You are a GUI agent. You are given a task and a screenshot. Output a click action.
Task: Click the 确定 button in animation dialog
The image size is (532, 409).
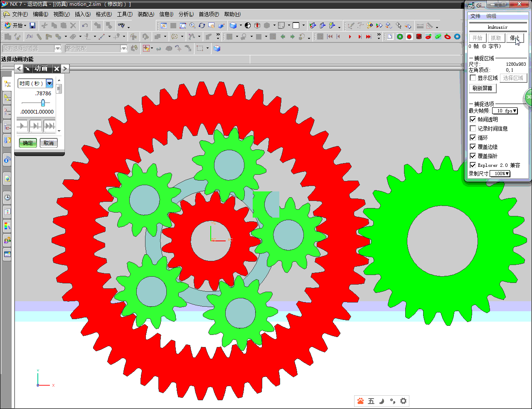coord(28,143)
